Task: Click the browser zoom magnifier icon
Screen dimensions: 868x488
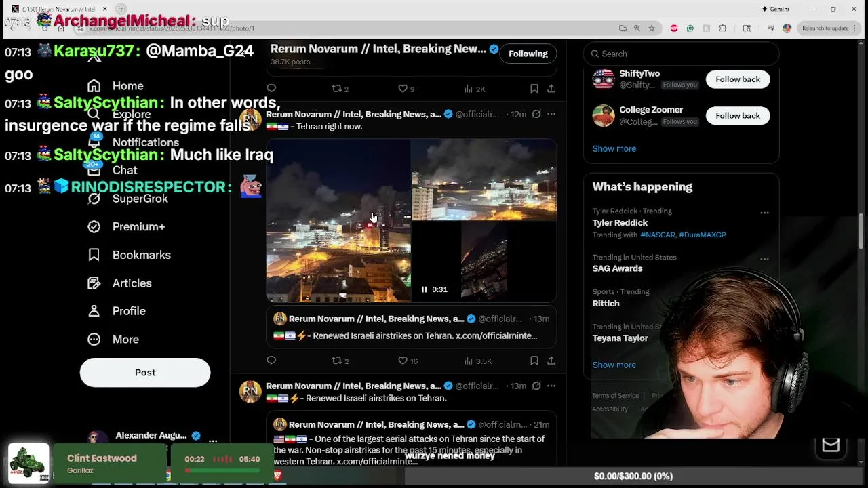Action: [637, 28]
